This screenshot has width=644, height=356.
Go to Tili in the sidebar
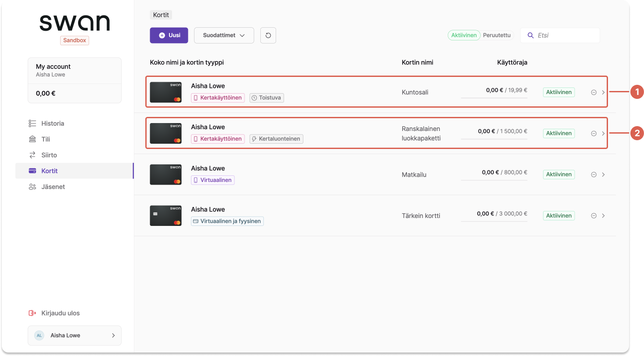[x=74, y=139]
